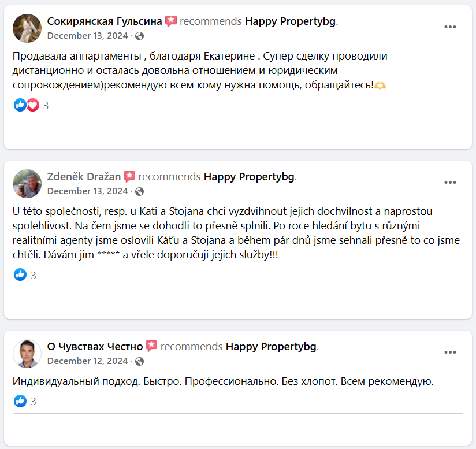
Task: Open Happy Propertybg page from first review
Action: click(x=290, y=21)
